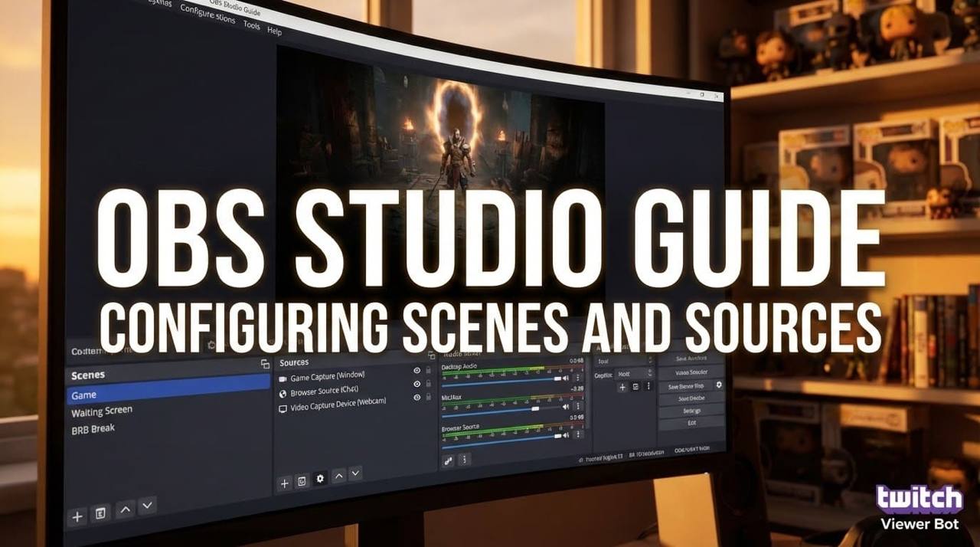The height and width of the screenshot is (547, 980).
Task: Open source properties gear icon
Action: point(320,478)
